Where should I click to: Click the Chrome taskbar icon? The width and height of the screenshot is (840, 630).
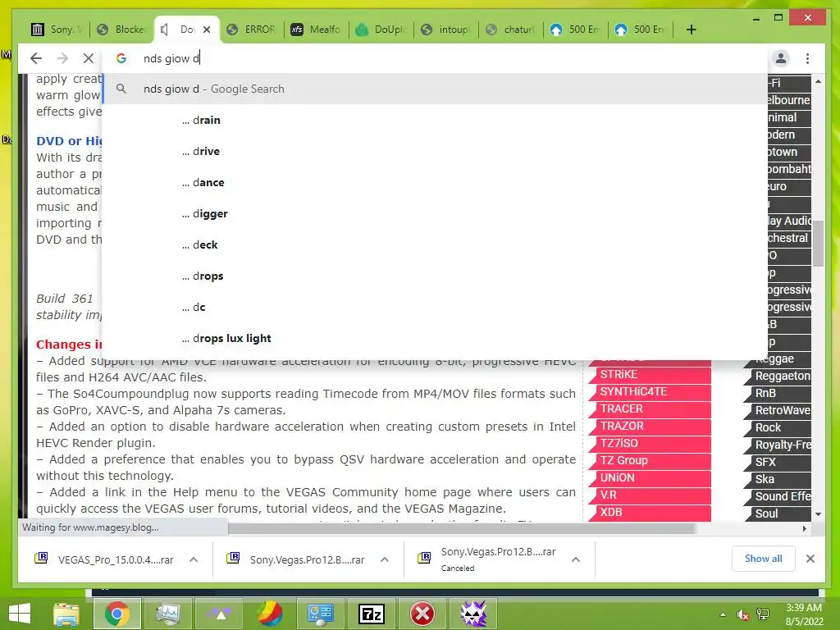click(116, 614)
